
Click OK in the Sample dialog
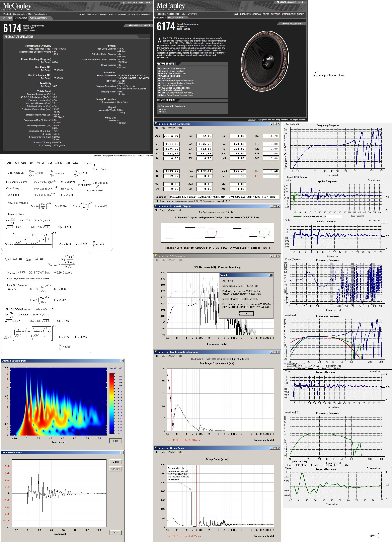pyautogui.click(x=246, y=314)
